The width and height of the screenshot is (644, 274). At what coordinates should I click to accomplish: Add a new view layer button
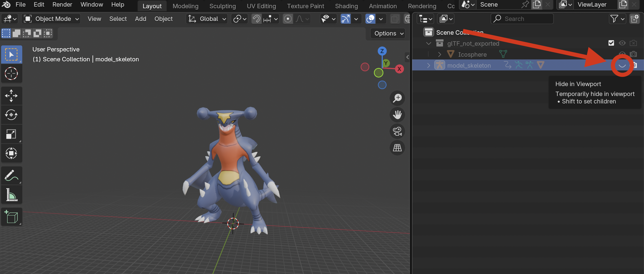pyautogui.click(x=623, y=5)
